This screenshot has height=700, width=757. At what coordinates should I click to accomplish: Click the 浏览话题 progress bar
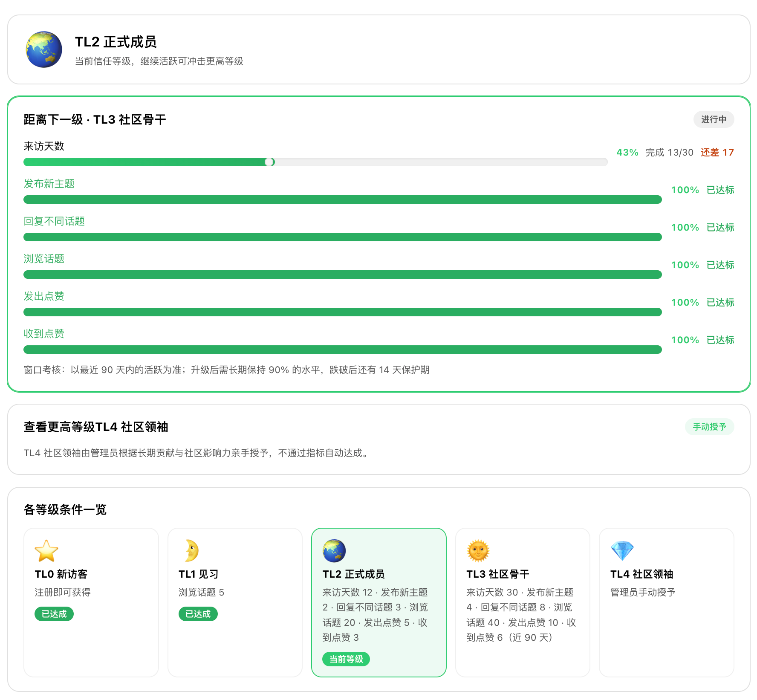(343, 275)
